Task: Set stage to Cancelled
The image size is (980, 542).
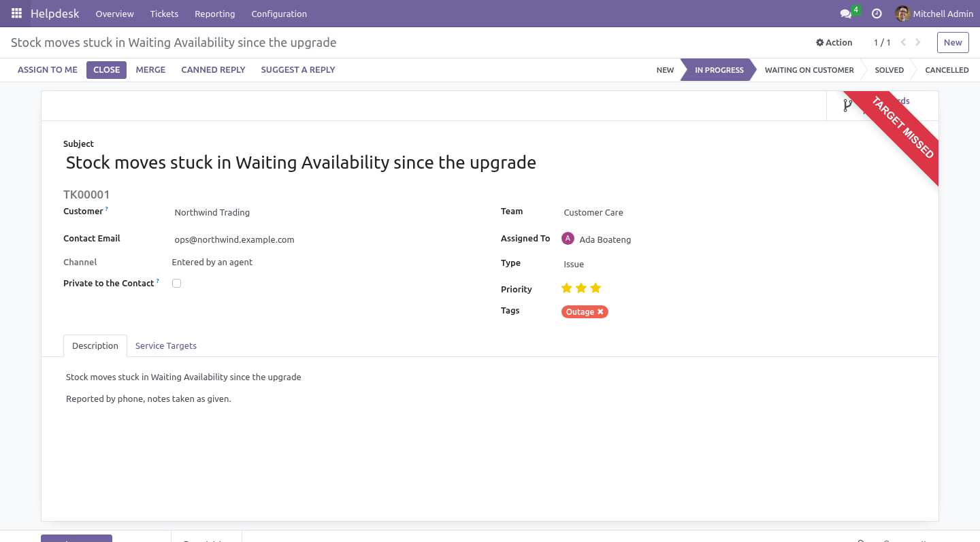Action: coord(947,70)
